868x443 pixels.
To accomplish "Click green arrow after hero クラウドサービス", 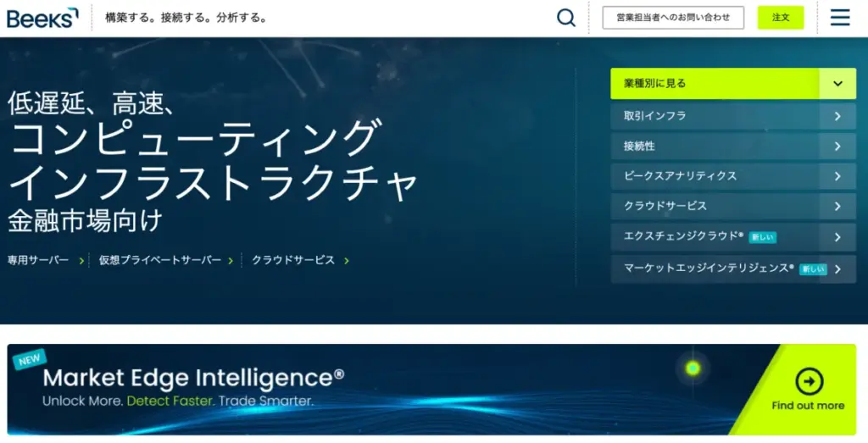I will tap(347, 261).
